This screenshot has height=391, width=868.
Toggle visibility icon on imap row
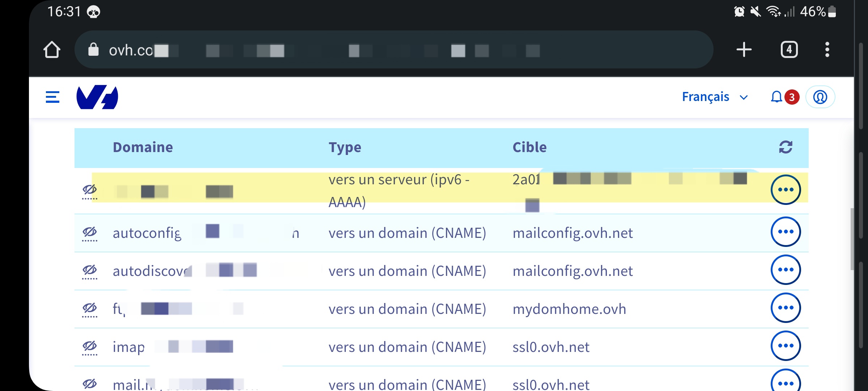90,347
